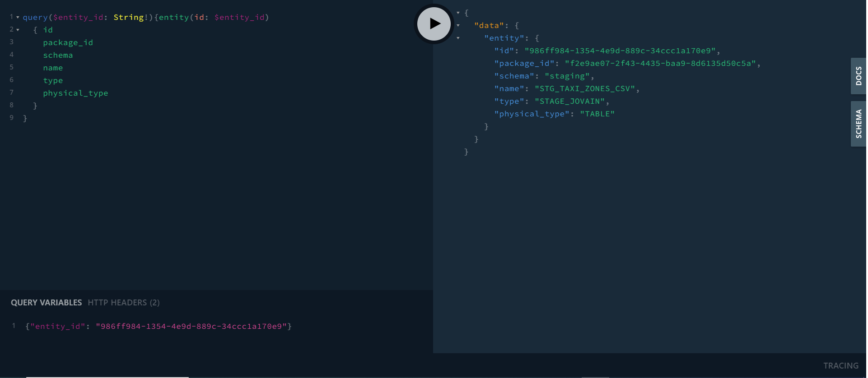Screen dimensions: 868x378
Task: Click the "STG_TAXI_ZONES_CSV" name value in response
Action: pyautogui.click(x=585, y=89)
